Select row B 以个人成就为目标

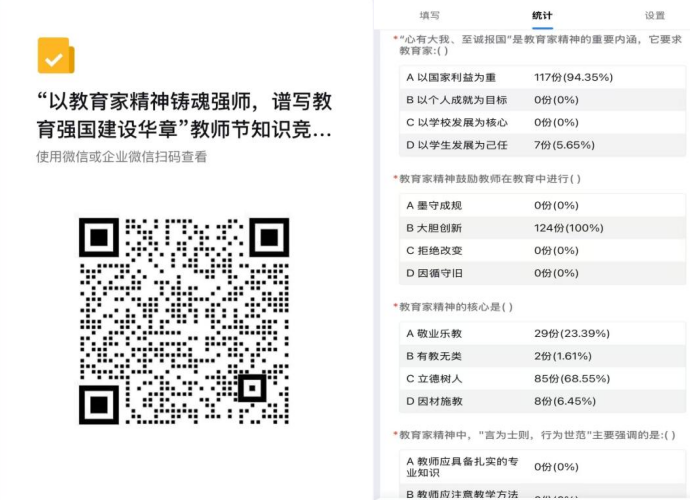[542, 100]
